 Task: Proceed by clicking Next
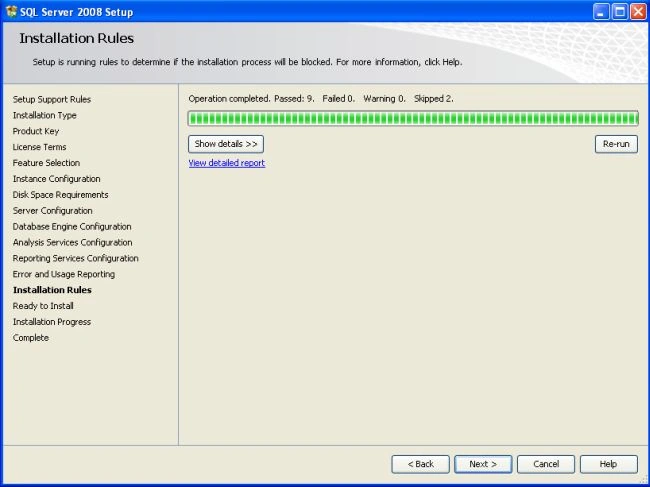click(483, 464)
